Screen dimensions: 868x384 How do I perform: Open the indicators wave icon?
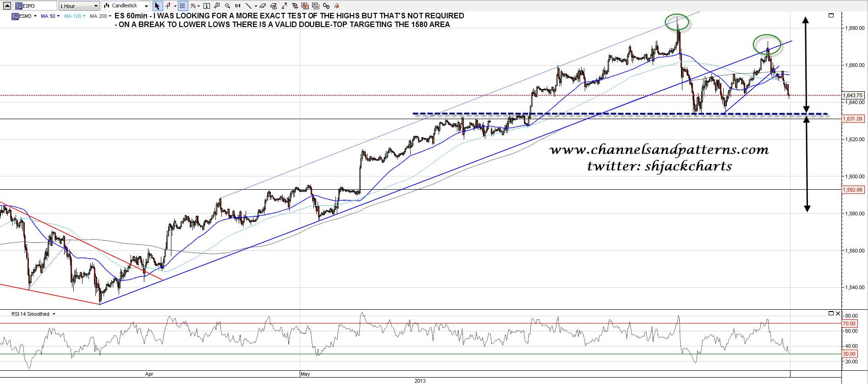pos(193,6)
